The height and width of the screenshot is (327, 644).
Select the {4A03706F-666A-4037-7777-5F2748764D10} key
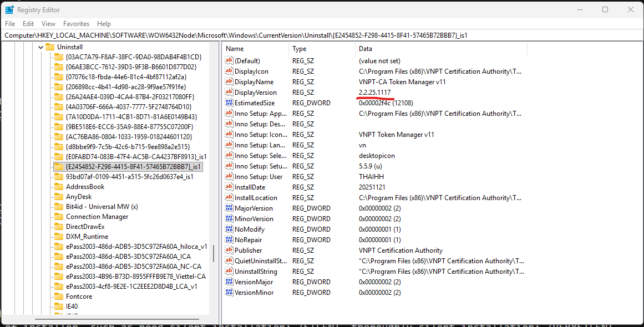click(x=130, y=106)
